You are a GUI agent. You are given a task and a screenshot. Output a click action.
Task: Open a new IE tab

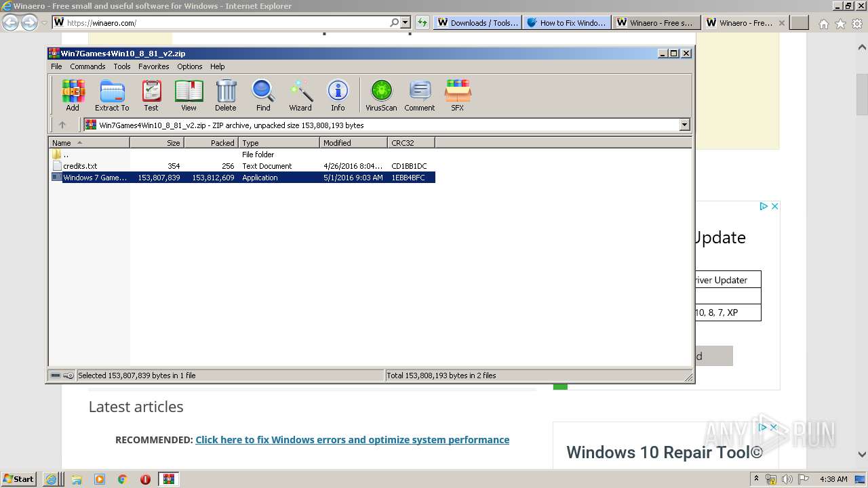pyautogui.click(x=800, y=22)
